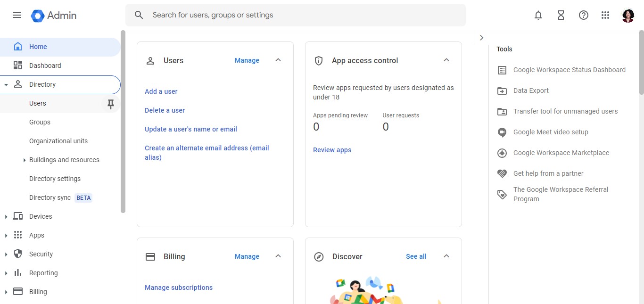The width and height of the screenshot is (644, 304).
Task: Open Google Meet video setup tool
Action: pyautogui.click(x=550, y=132)
